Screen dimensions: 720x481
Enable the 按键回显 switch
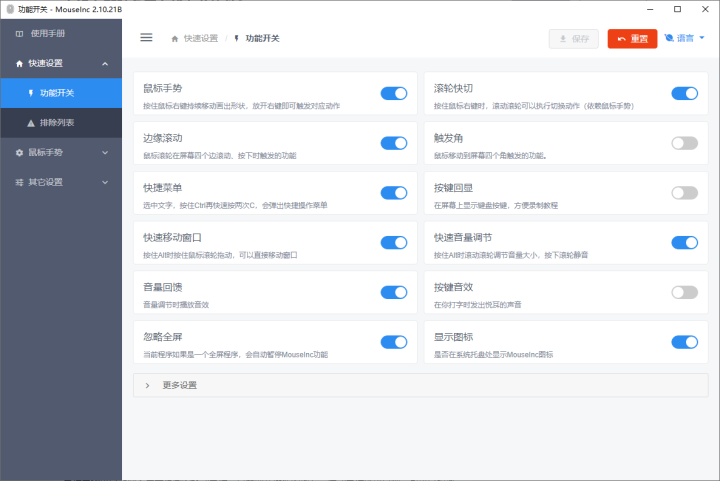click(x=684, y=193)
